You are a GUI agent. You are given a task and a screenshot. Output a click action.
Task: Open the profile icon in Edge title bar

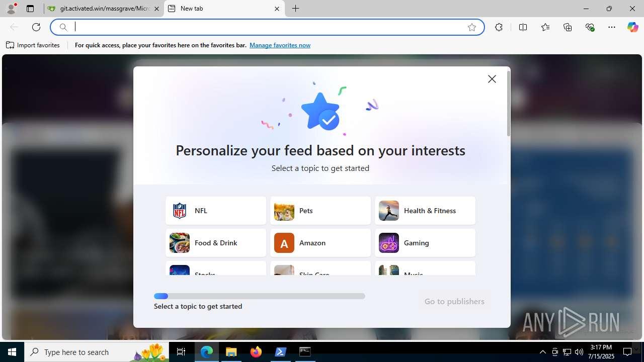[x=11, y=9]
